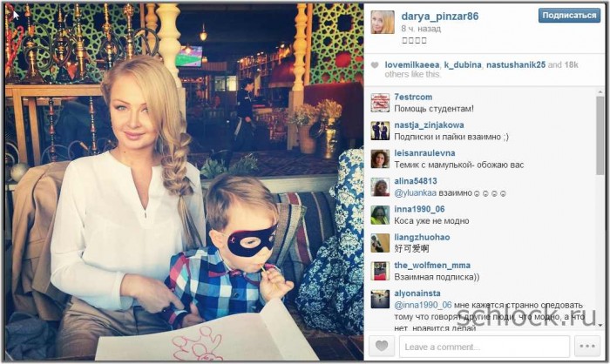610x364 pixels.
Task: Open darya_pinzar86 username link
Action: (439, 17)
